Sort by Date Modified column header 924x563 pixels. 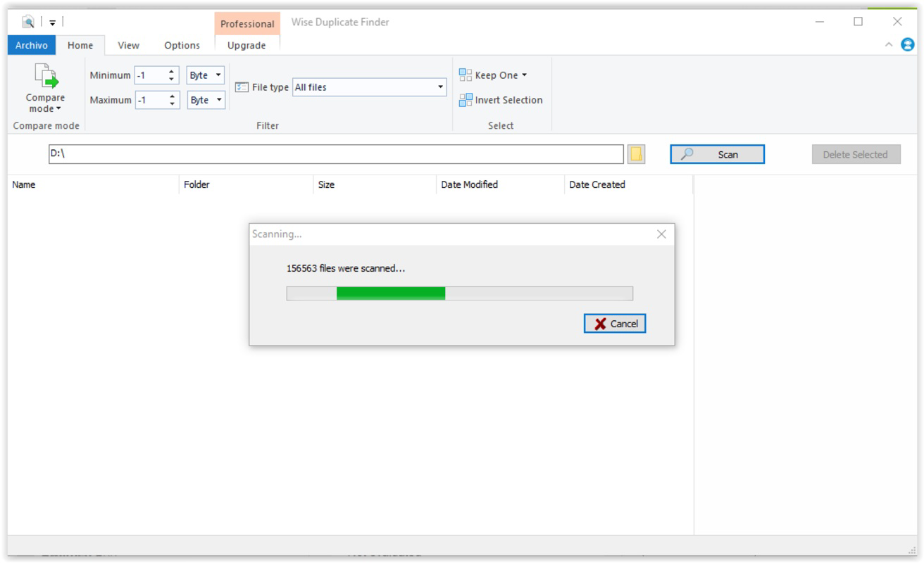pyautogui.click(x=500, y=184)
